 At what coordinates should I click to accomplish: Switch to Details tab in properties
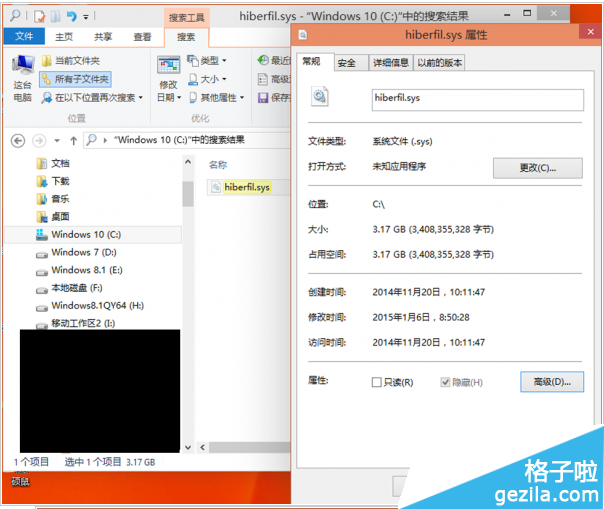pos(391,63)
